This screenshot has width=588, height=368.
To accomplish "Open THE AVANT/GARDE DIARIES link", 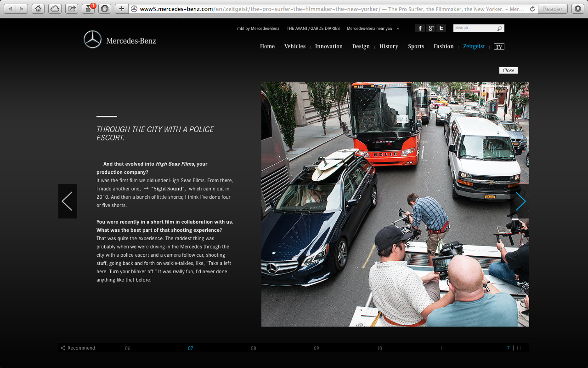I will coord(313,29).
